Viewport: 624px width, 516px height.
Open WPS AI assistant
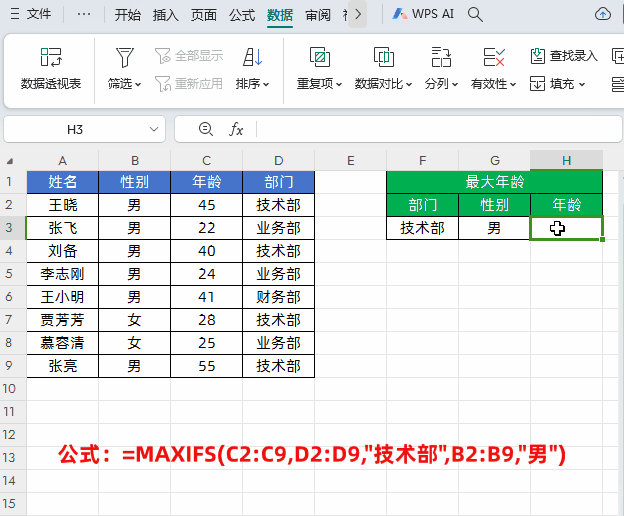(423, 14)
